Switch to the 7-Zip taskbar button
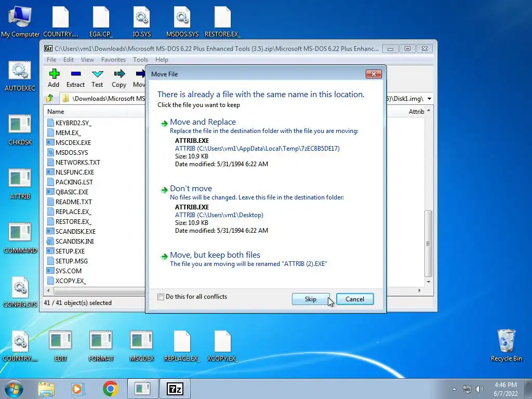The width and height of the screenshot is (532, 399). coord(175,389)
